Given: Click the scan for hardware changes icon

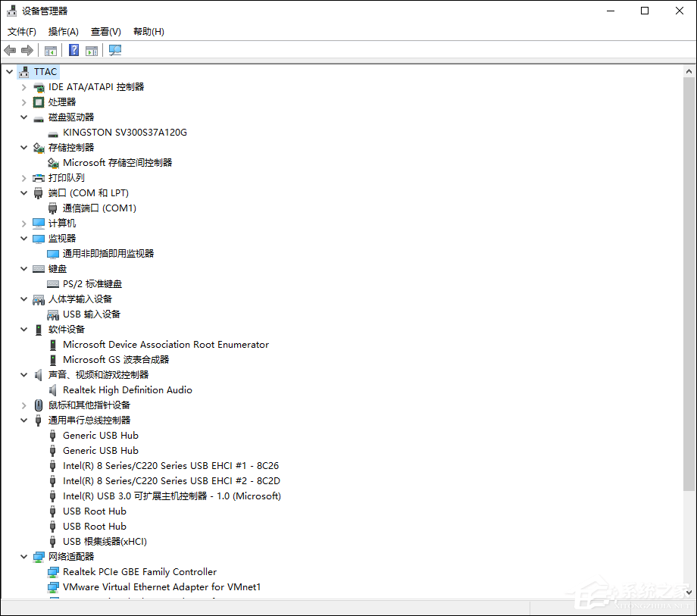Looking at the screenshot, I should [114, 50].
